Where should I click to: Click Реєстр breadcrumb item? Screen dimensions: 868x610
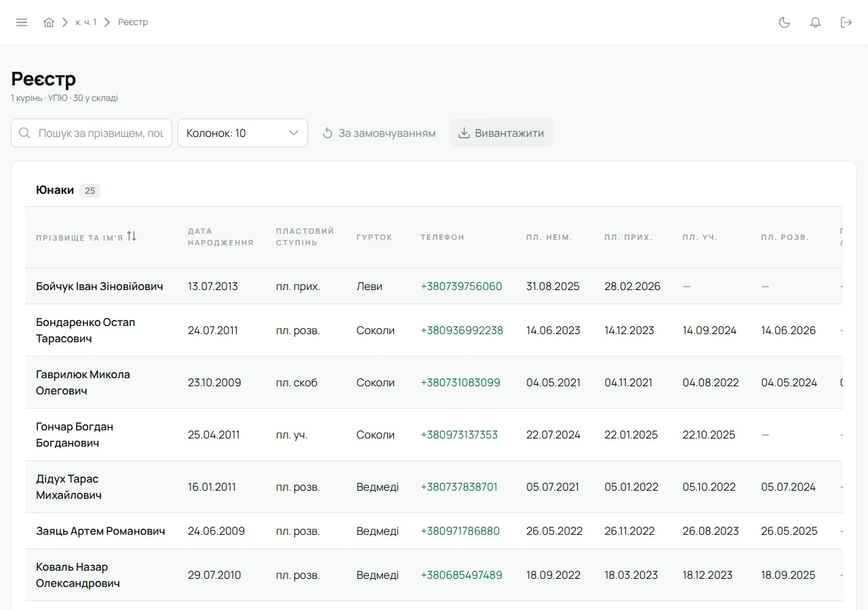[x=133, y=22]
